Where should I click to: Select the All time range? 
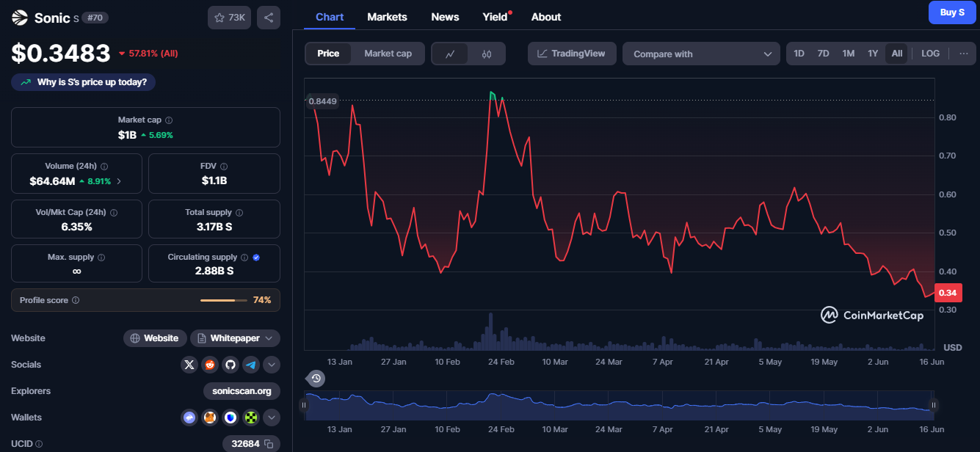[x=897, y=54]
